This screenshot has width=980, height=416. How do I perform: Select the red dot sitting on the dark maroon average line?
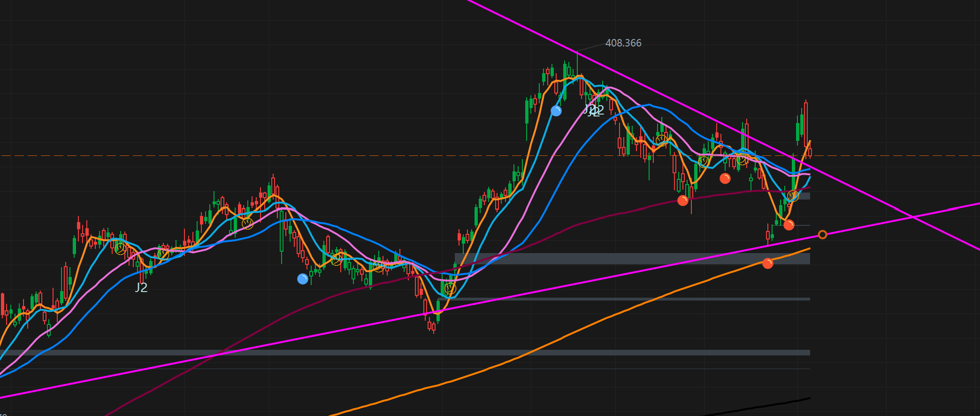click(683, 200)
